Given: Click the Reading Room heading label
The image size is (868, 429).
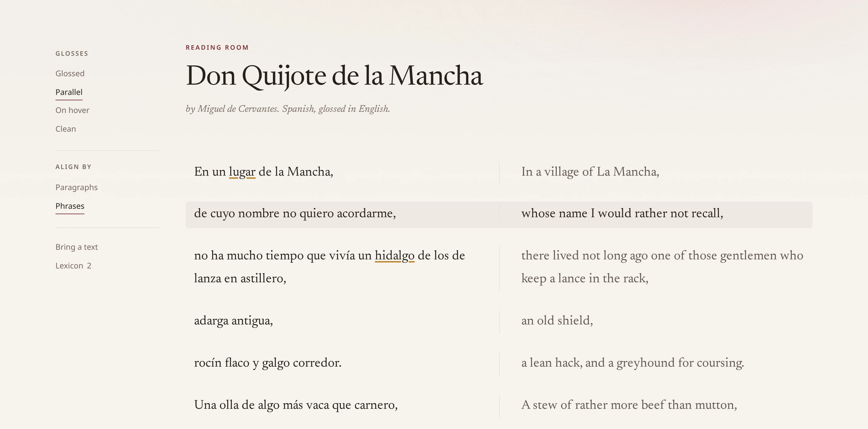Looking at the screenshot, I should [x=217, y=48].
